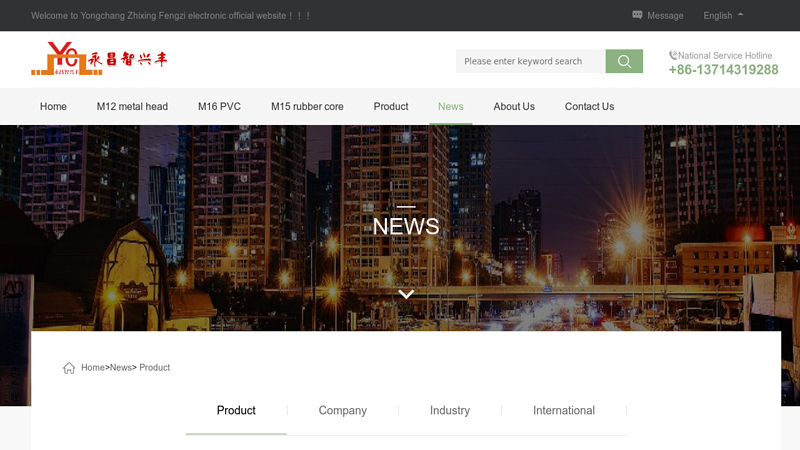Click the hotline number +86-13714319288

tap(723, 70)
